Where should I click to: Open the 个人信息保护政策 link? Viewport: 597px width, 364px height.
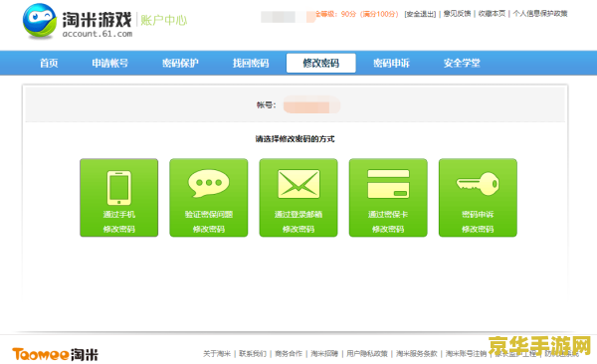point(540,14)
